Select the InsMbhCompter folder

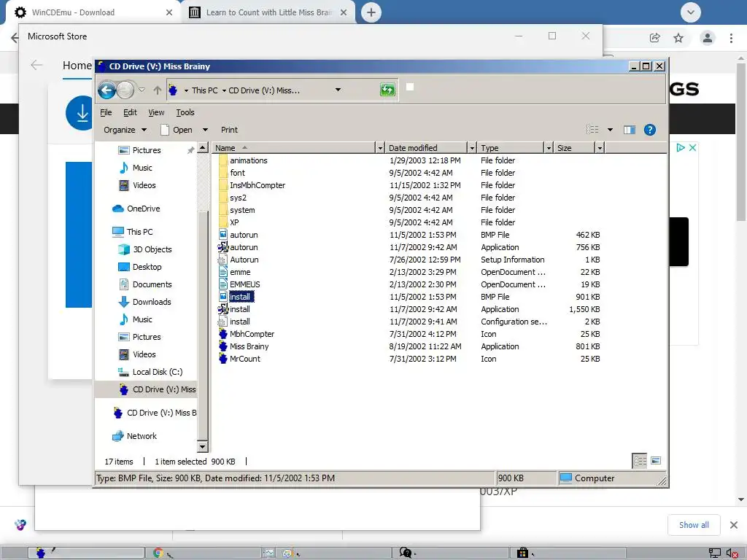pyautogui.click(x=258, y=185)
